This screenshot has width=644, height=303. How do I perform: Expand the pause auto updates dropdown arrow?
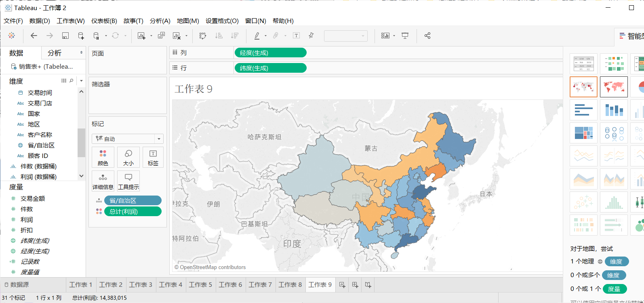coord(106,36)
